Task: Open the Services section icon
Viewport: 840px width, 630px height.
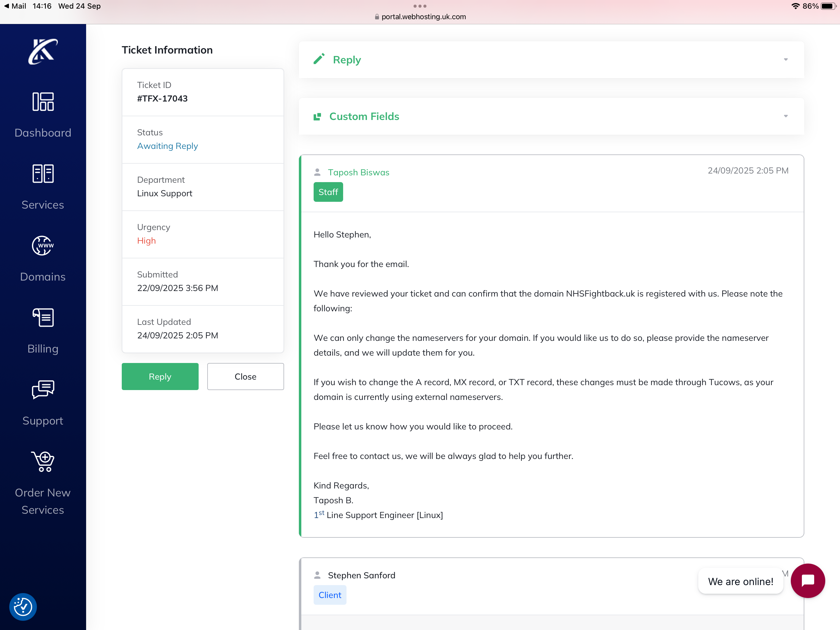Action: click(x=43, y=173)
